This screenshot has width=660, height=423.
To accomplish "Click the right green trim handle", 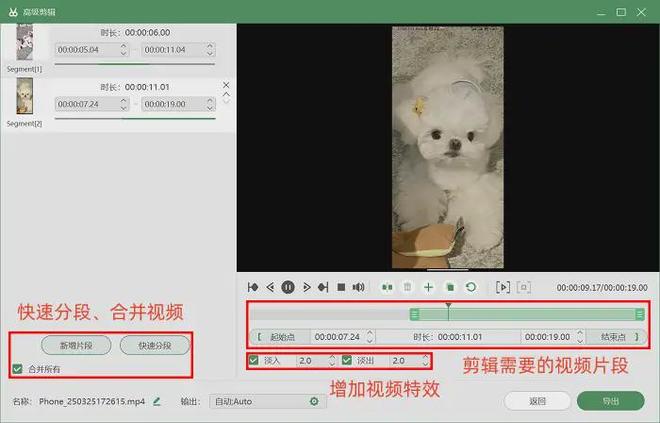I will click(640, 314).
